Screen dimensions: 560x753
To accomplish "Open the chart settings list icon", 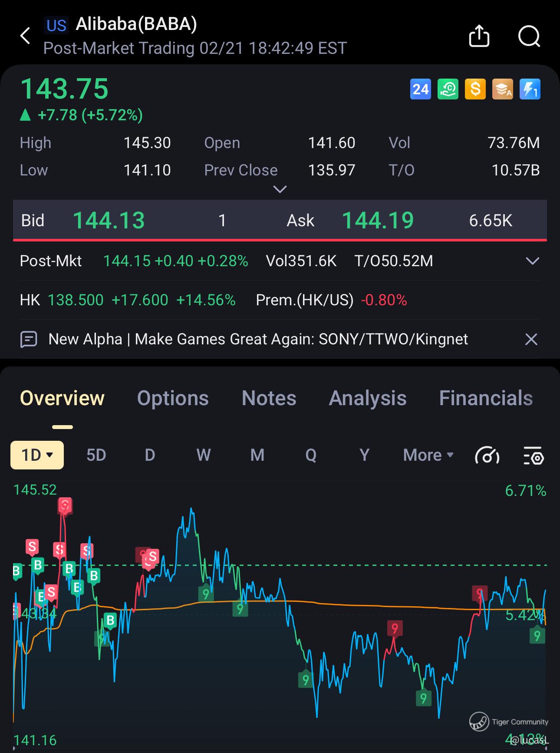I will tap(534, 456).
